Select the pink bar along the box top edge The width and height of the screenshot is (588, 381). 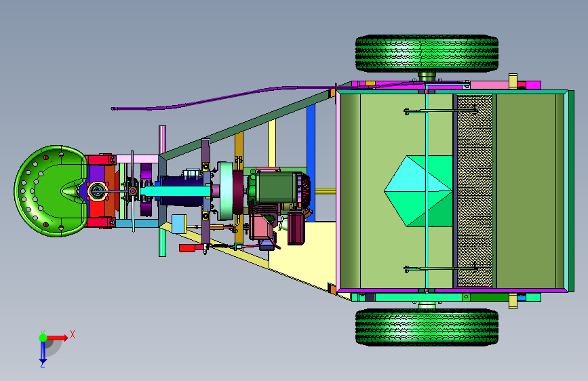490,85
